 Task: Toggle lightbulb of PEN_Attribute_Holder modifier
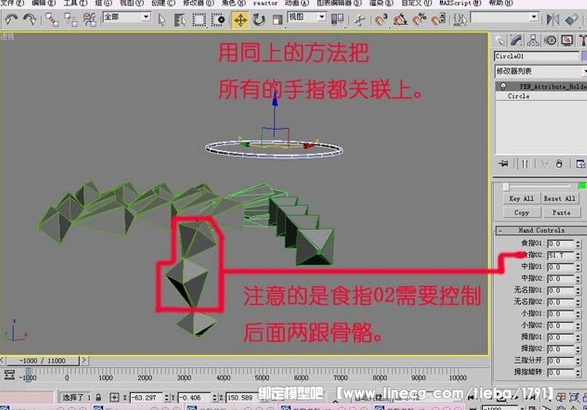503,86
